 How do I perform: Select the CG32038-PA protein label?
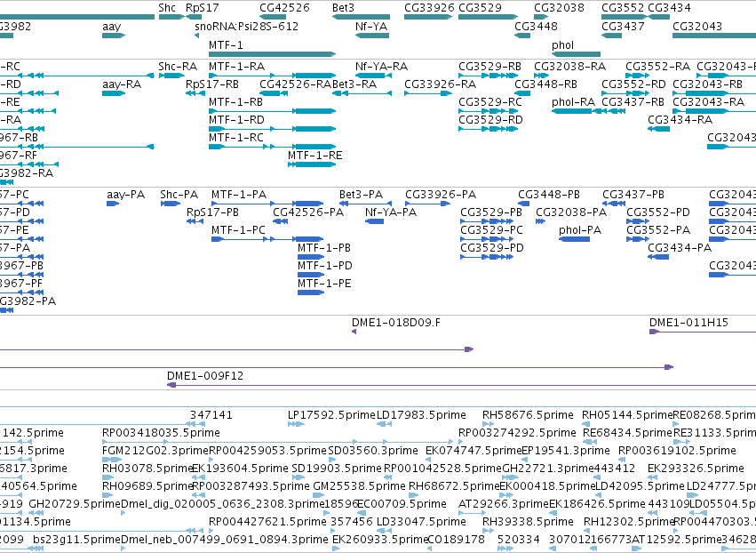coord(571,212)
